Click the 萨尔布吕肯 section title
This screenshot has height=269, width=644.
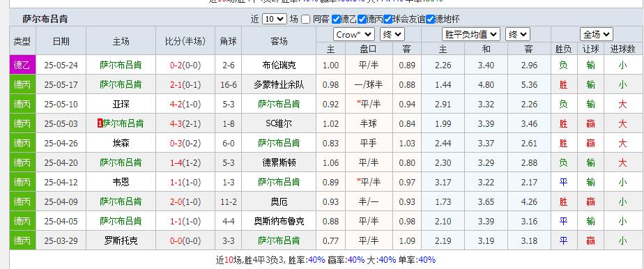(x=45, y=19)
